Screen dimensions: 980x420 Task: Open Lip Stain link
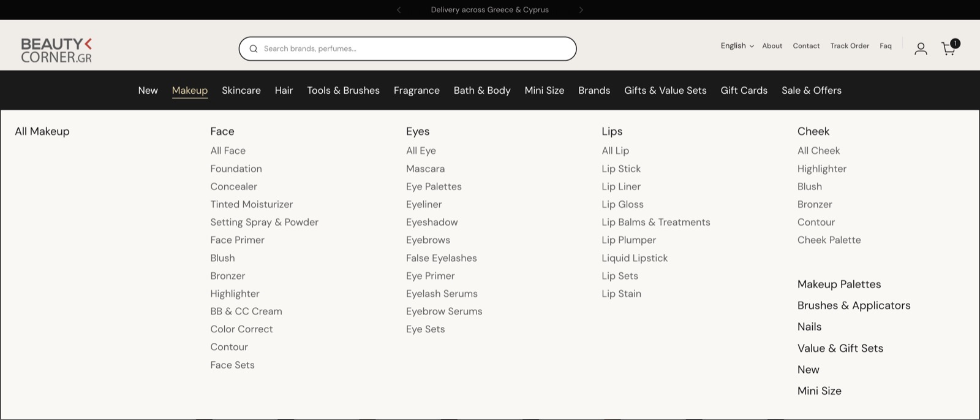[x=621, y=294]
